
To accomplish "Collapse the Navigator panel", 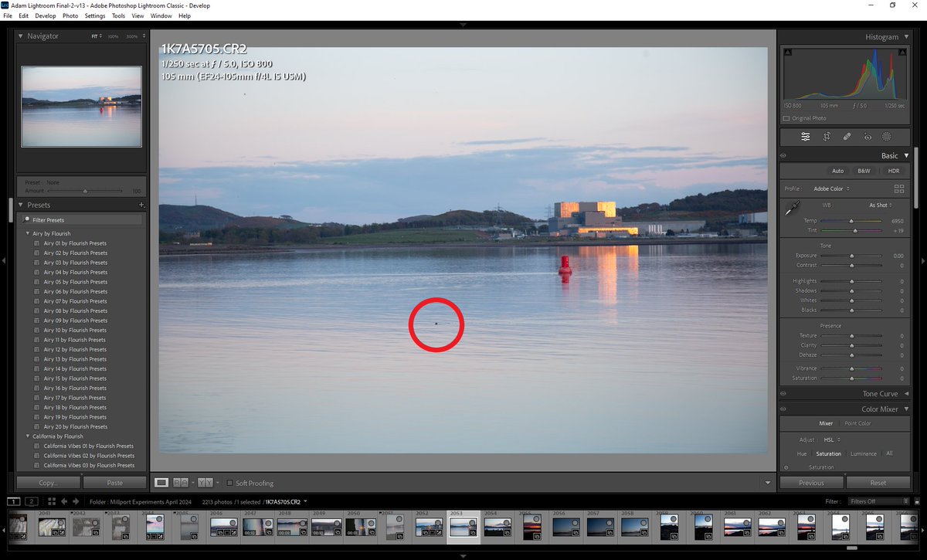I will pyautogui.click(x=21, y=36).
